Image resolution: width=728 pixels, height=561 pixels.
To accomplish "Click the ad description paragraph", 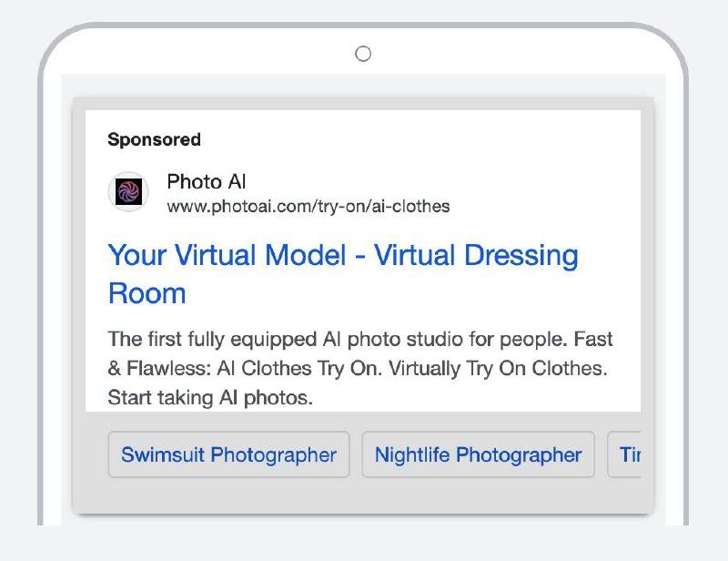I will tap(359, 369).
